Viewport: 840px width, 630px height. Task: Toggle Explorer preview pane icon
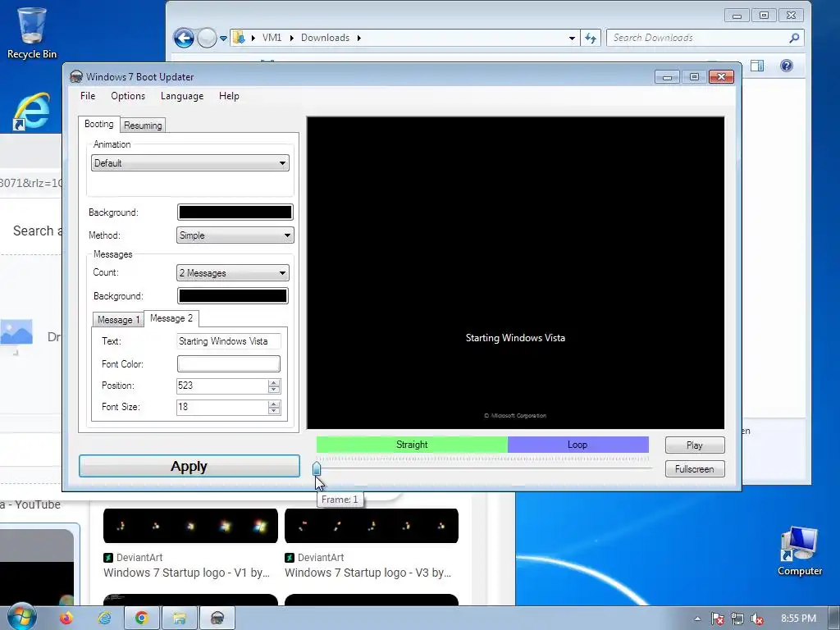(757, 66)
